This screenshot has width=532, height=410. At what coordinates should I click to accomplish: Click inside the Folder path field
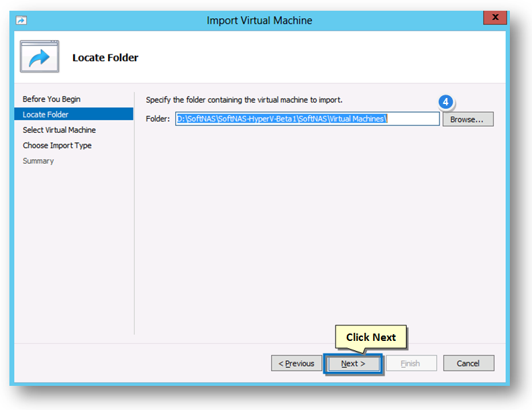coord(307,119)
